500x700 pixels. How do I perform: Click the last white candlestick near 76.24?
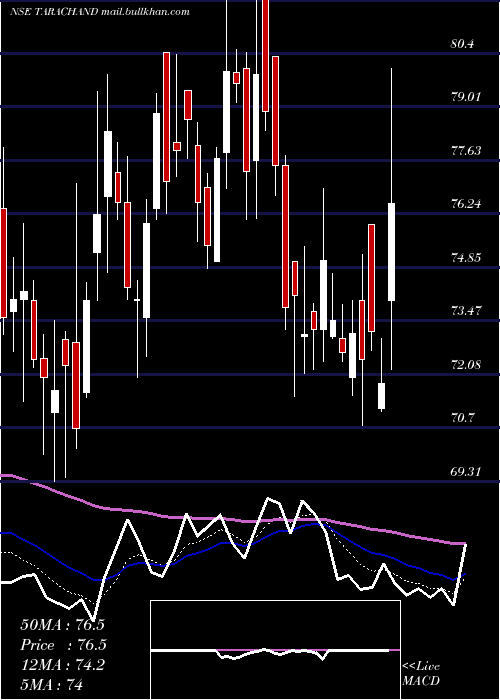(392, 252)
